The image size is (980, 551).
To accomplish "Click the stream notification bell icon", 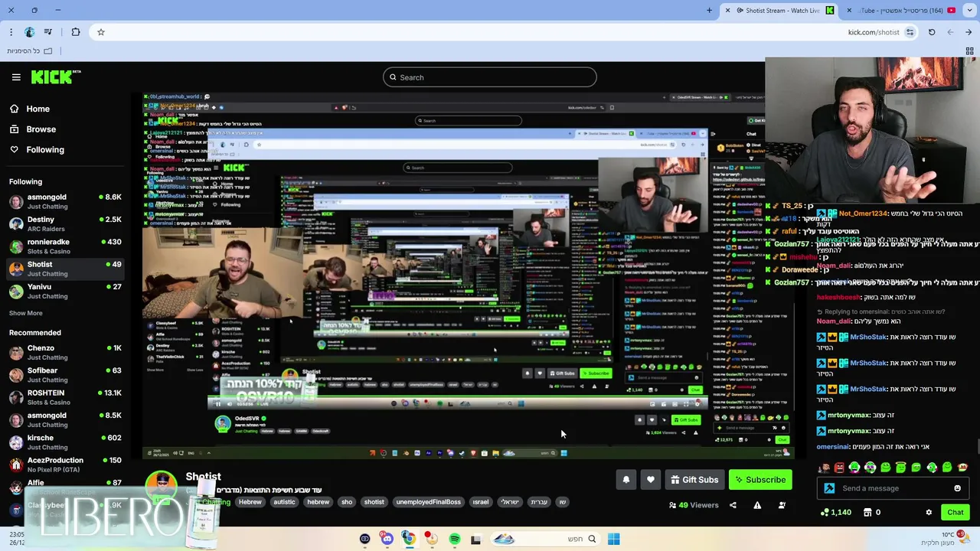I will pyautogui.click(x=626, y=480).
